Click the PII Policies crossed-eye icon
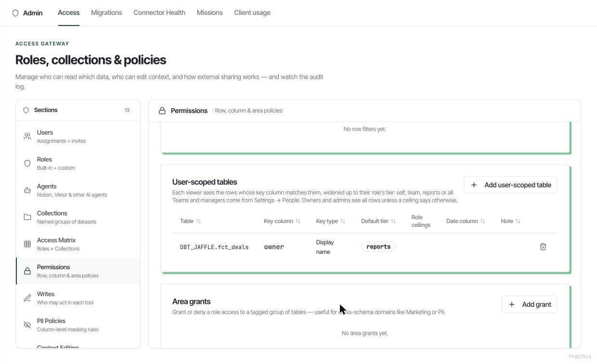This screenshot has width=597, height=364. (x=27, y=325)
